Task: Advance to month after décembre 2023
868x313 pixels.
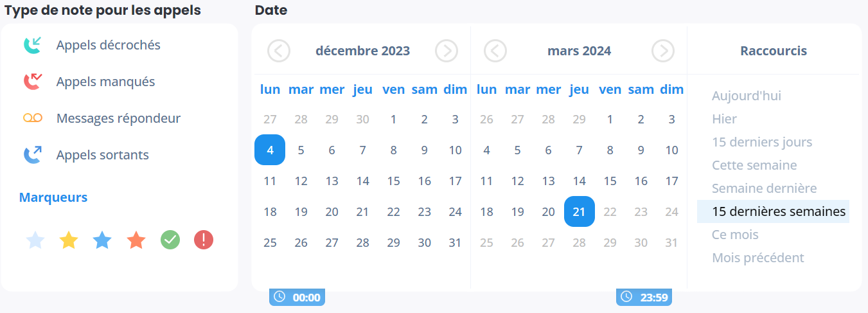Action: coord(447,51)
